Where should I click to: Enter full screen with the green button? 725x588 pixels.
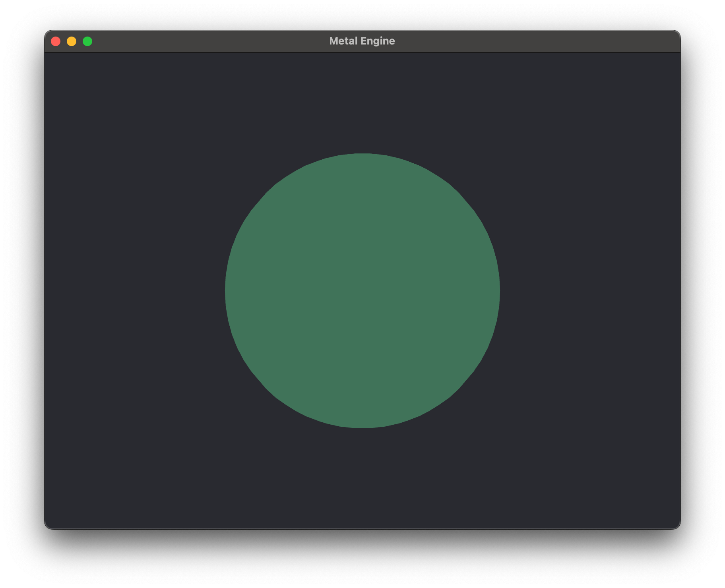87,41
